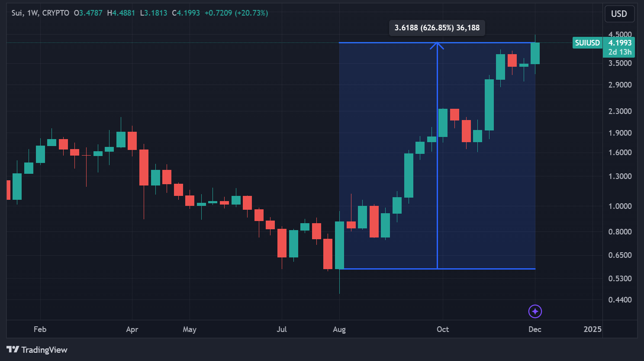Click the 1.0000 level on price scale
The image size is (644, 361).
pos(620,206)
